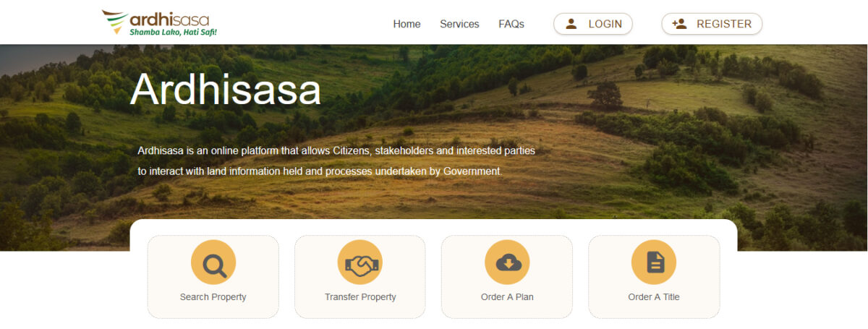Select the Transfer Property label
868x329 pixels.
(360, 297)
